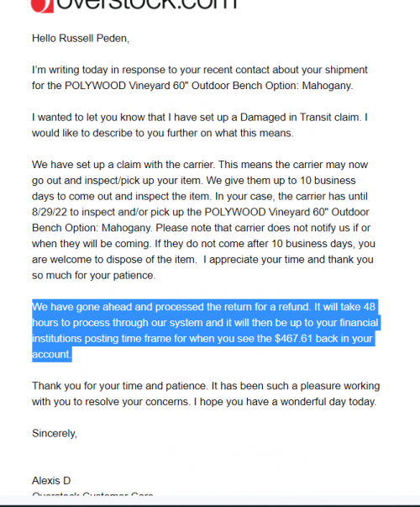Click the phrase '10 business days, you'
The image size is (420, 507).
(323, 244)
